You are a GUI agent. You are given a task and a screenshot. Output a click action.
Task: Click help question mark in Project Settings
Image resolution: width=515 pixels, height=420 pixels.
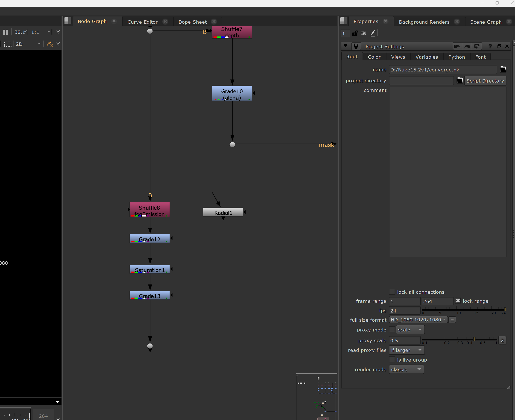pyautogui.click(x=490, y=46)
